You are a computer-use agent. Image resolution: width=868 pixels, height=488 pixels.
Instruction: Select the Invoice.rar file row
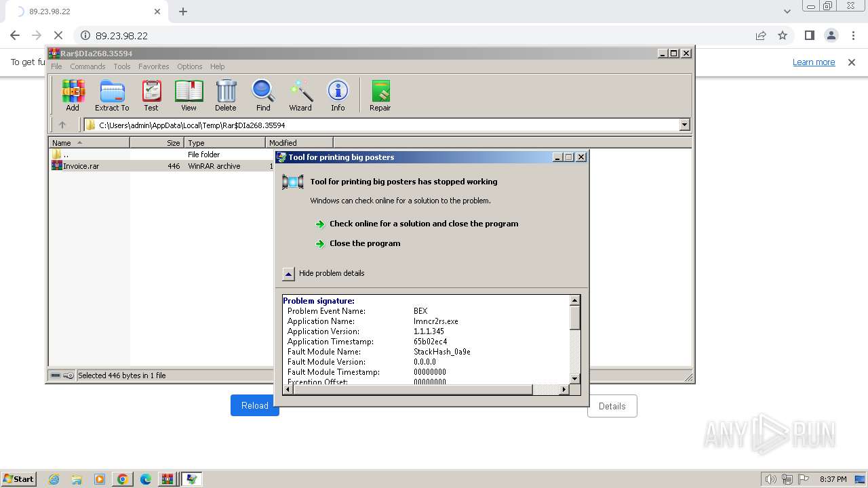[x=160, y=166]
